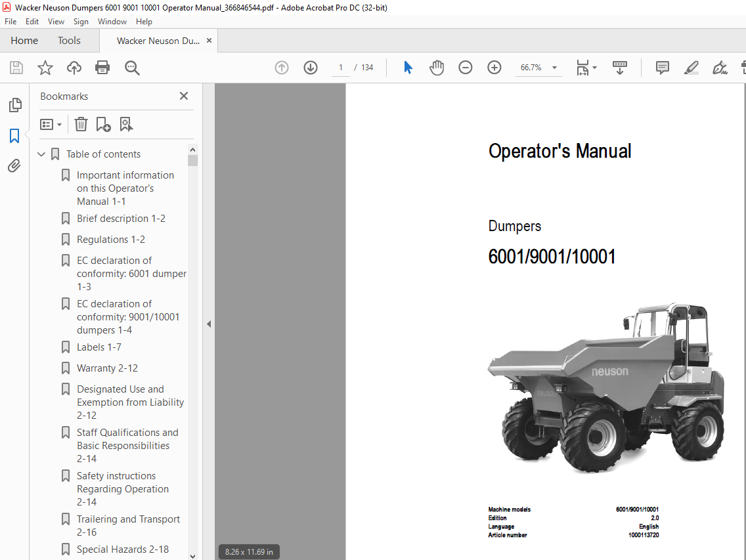Click the page number input field

pyautogui.click(x=341, y=68)
